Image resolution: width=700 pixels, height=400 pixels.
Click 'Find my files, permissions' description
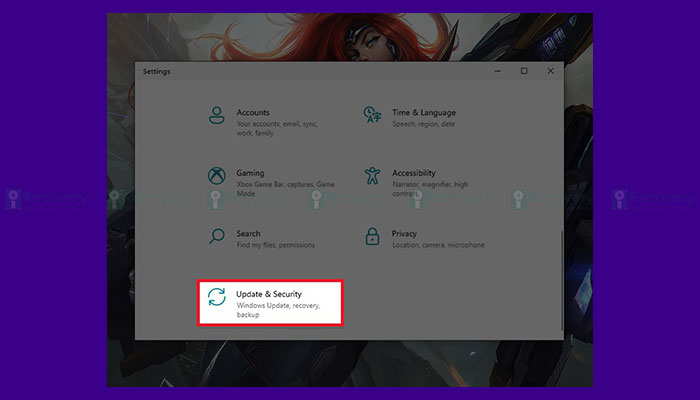click(x=275, y=245)
